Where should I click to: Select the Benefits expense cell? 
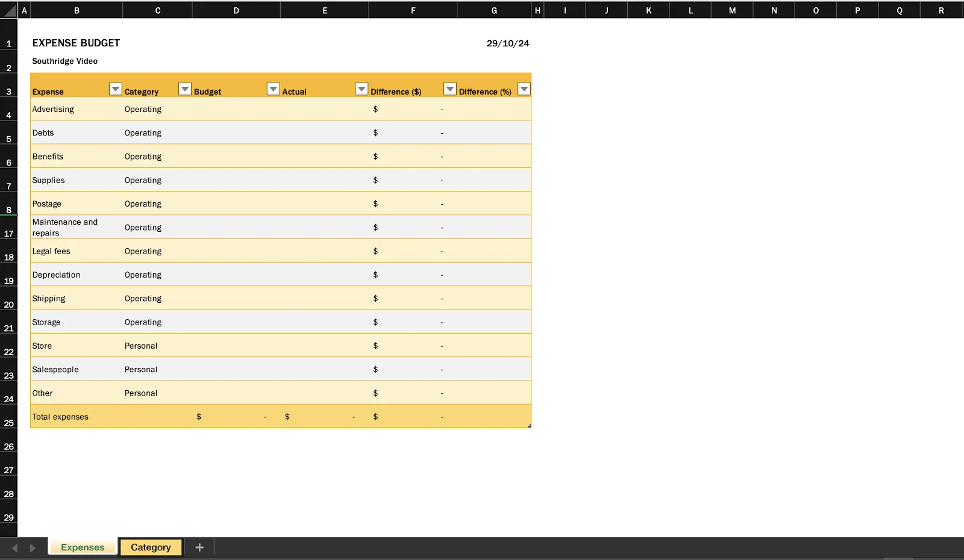click(77, 156)
